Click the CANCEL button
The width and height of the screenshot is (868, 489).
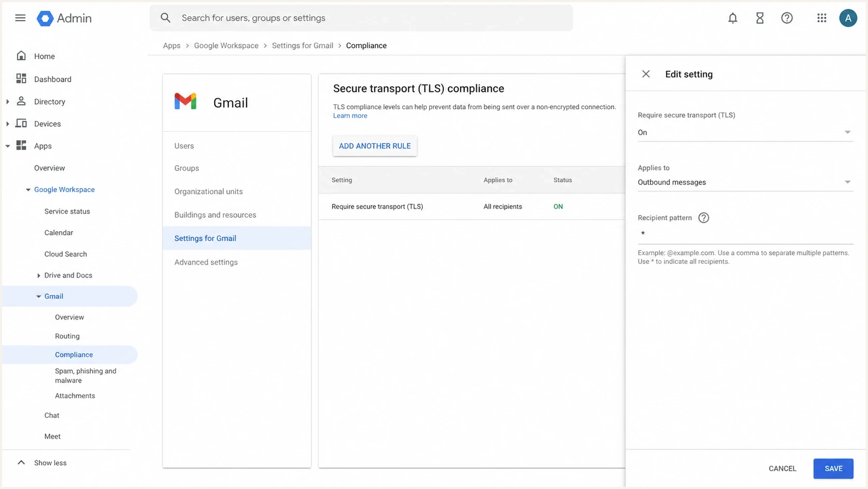pos(782,468)
